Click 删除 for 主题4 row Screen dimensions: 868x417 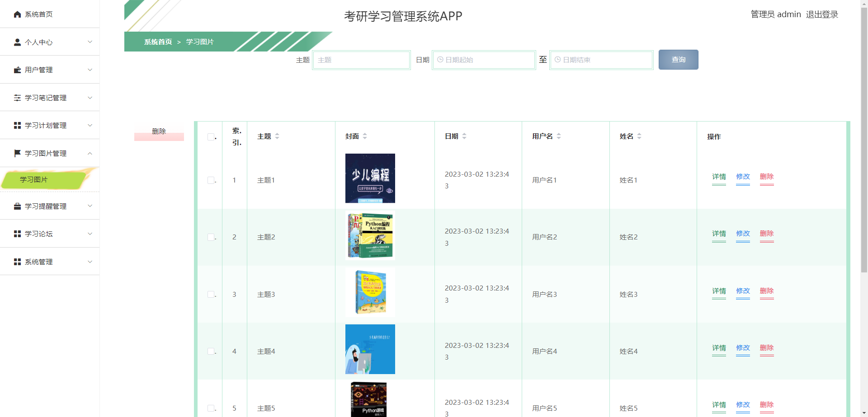[767, 348]
